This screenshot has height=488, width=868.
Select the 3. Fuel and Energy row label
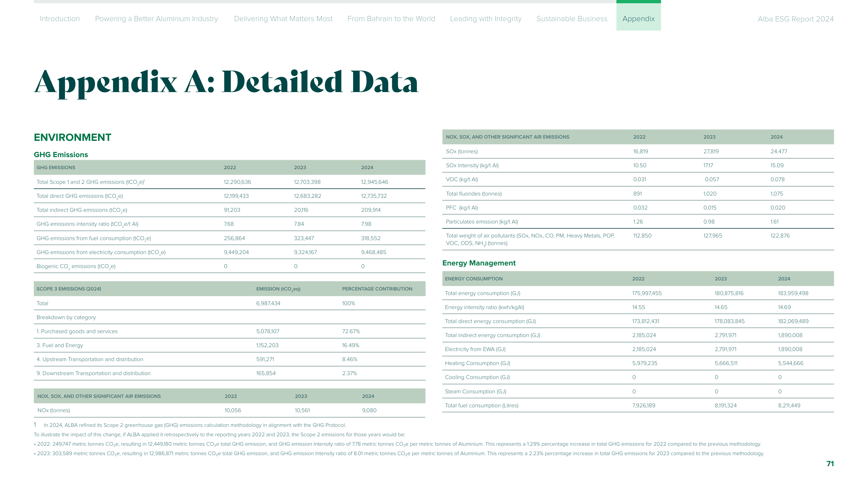coord(60,345)
